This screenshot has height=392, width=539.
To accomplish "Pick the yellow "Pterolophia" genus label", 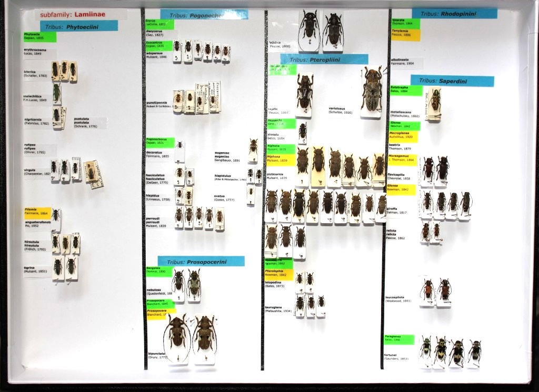I will (x=278, y=273).
